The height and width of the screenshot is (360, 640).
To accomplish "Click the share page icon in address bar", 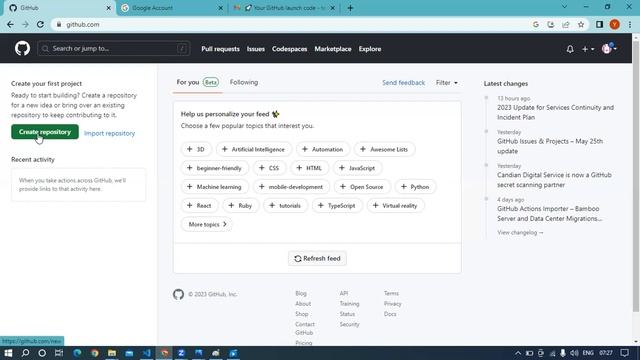I will tap(566, 24).
